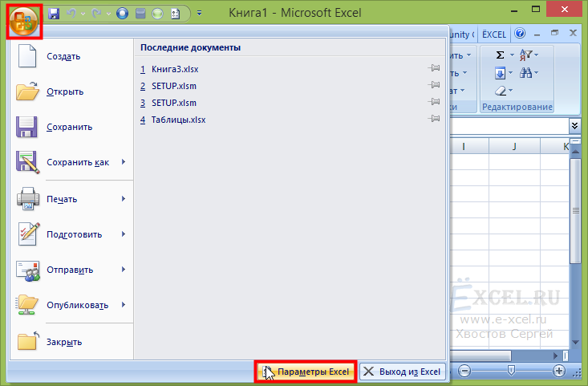Click the zoom in plus button
The width and height of the screenshot is (588, 386).
pos(559,371)
